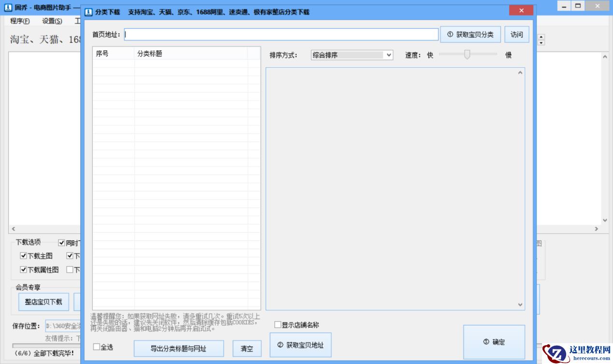Click the 首页地址 input field
613x364 pixels.
click(281, 34)
